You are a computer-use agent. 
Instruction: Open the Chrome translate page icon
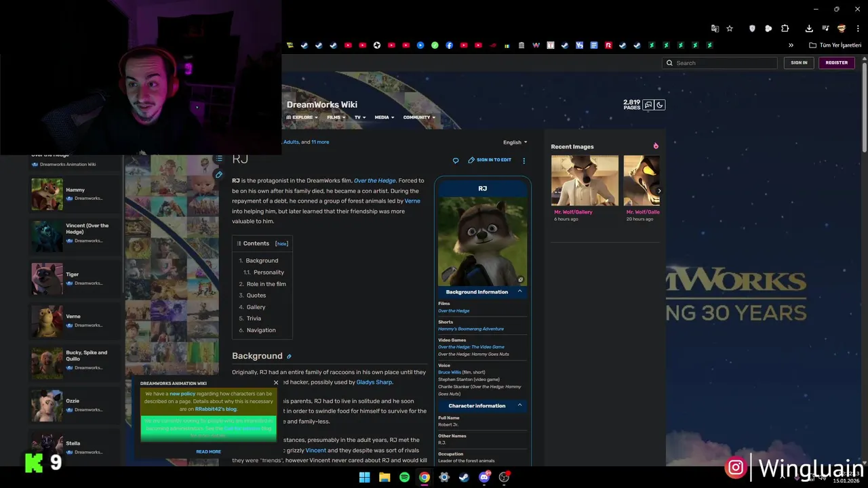pyautogui.click(x=715, y=28)
